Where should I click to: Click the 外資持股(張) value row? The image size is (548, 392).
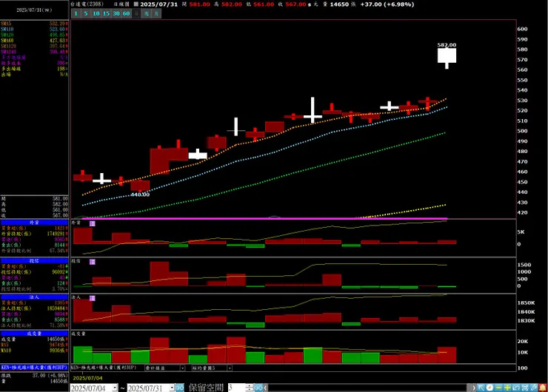34,234
